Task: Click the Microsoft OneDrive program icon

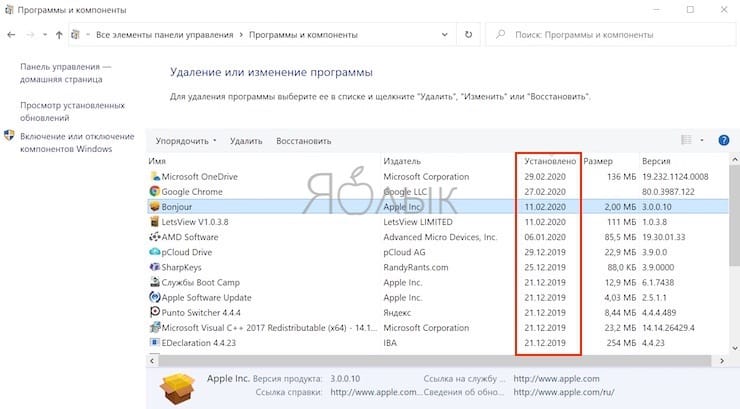Action: click(x=154, y=176)
